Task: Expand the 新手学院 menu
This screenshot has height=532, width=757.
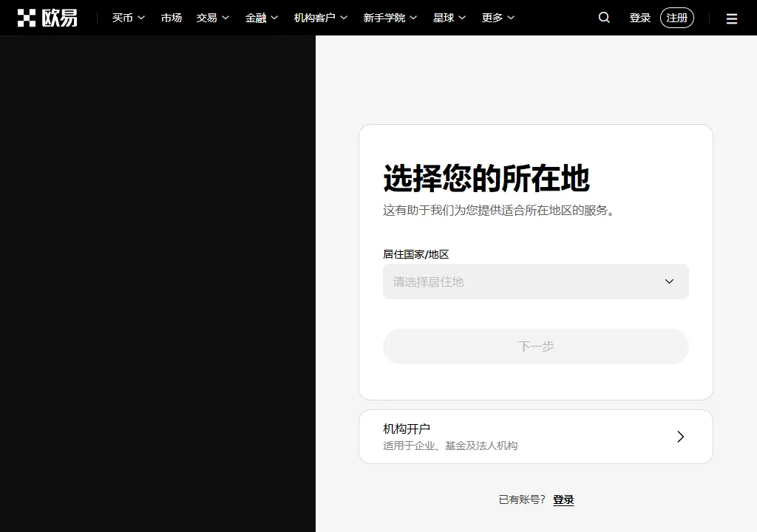Action: coord(390,18)
